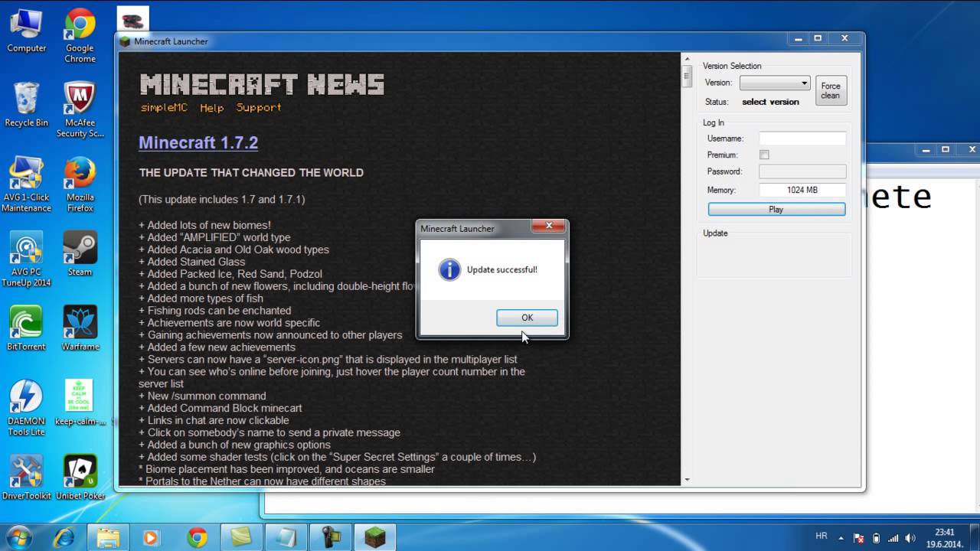Click the volume speaker tray icon

click(910, 537)
